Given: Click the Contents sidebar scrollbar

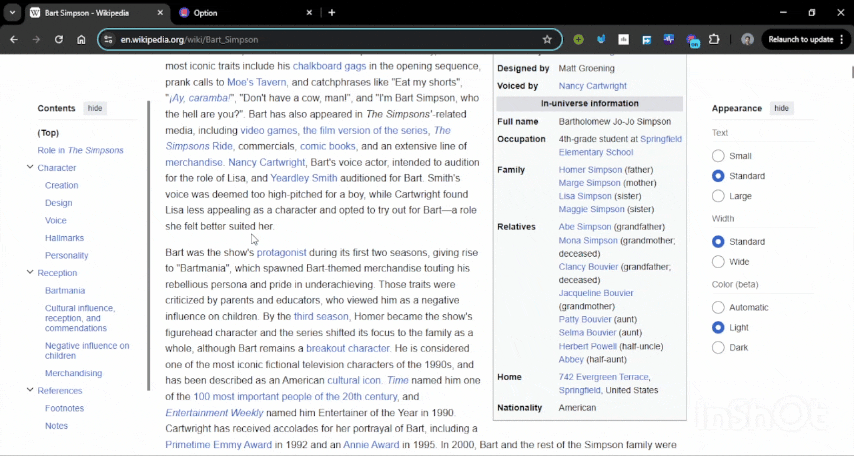Looking at the screenshot, I should coord(148,245).
